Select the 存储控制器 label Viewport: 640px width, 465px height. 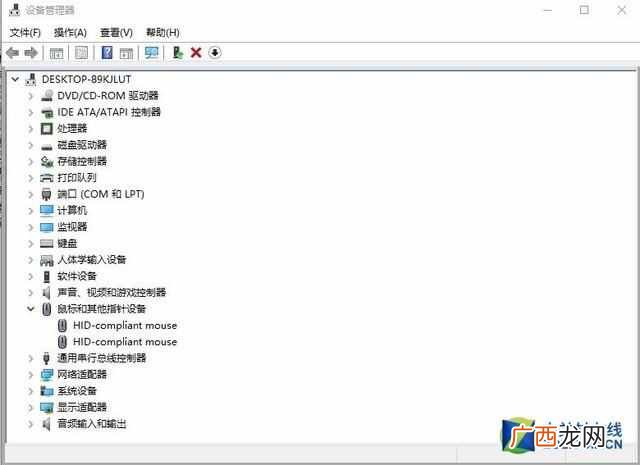(82, 161)
